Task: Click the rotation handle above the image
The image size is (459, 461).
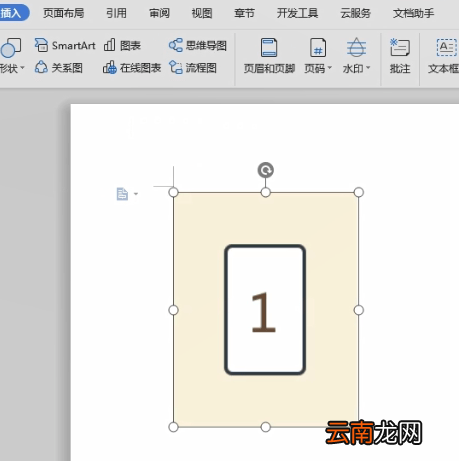Action: tap(266, 170)
